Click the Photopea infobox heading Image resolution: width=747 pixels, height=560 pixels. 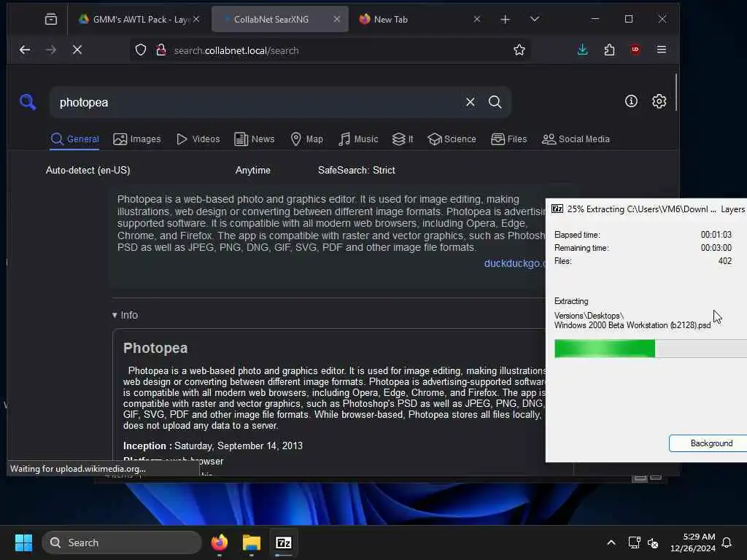point(155,348)
